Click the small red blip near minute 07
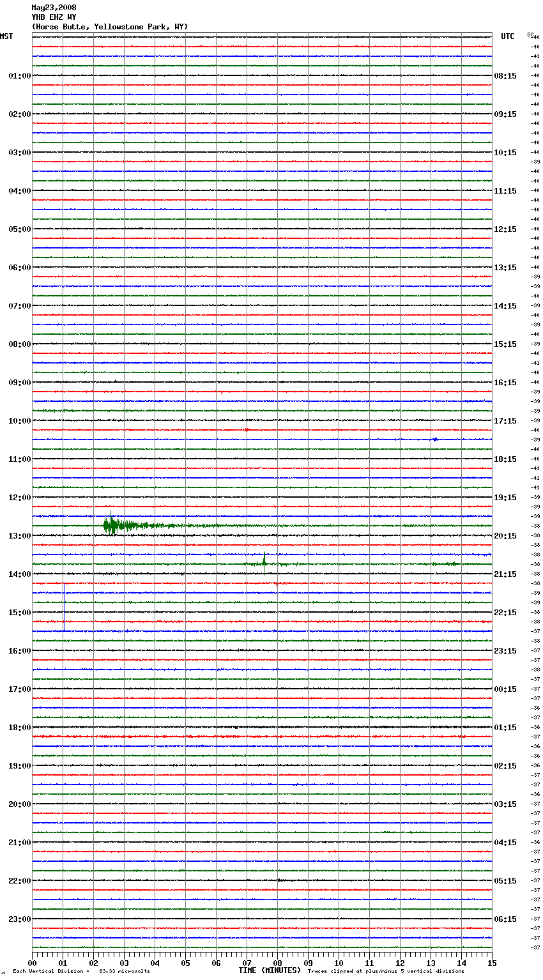 pyautogui.click(x=247, y=429)
